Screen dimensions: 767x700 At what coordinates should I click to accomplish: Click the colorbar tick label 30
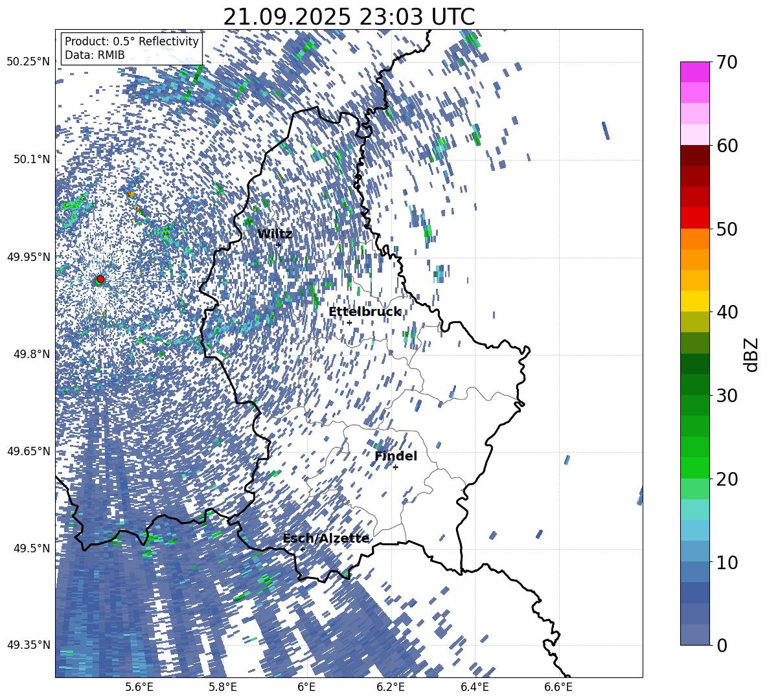(727, 396)
